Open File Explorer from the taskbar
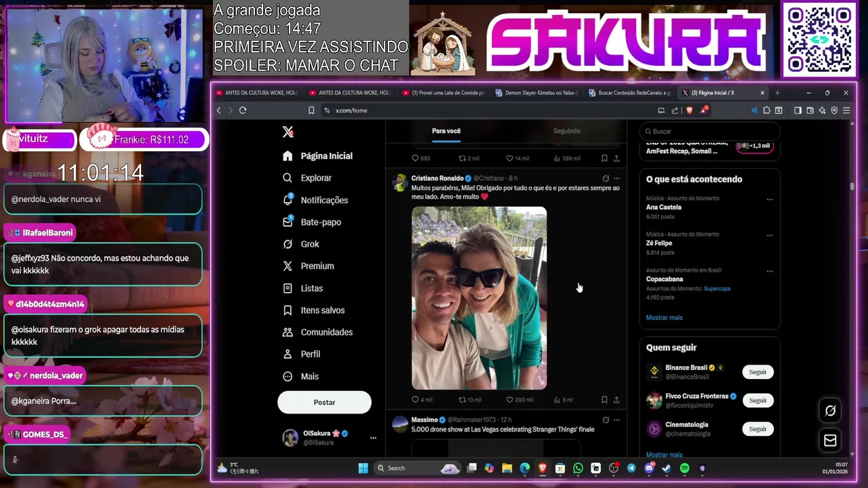 point(507,468)
